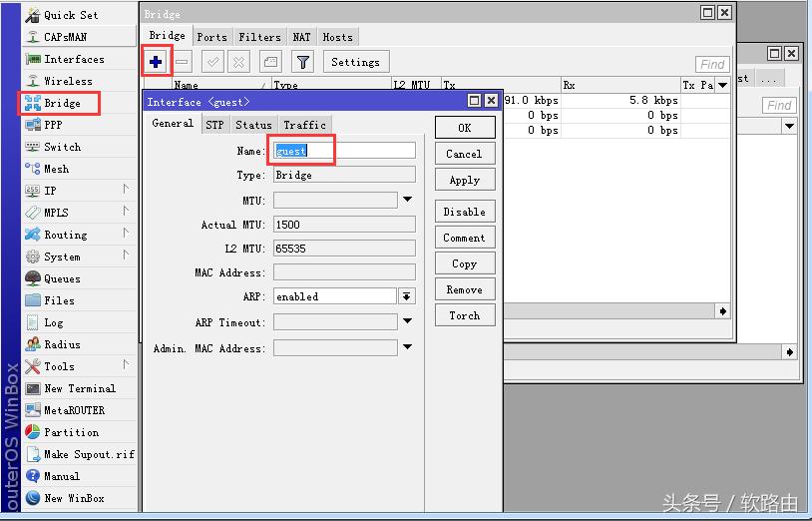Click the Torch button
Image resolution: width=812 pixels, height=521 pixels.
click(x=464, y=315)
